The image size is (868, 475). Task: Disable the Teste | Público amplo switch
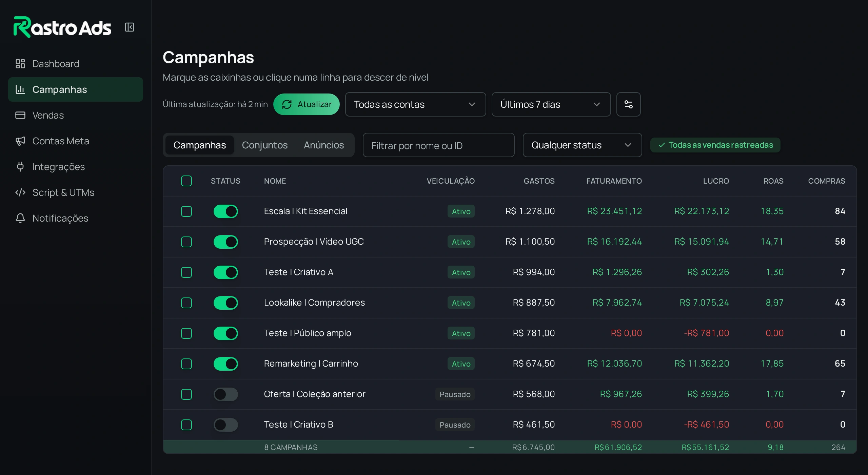click(x=226, y=333)
